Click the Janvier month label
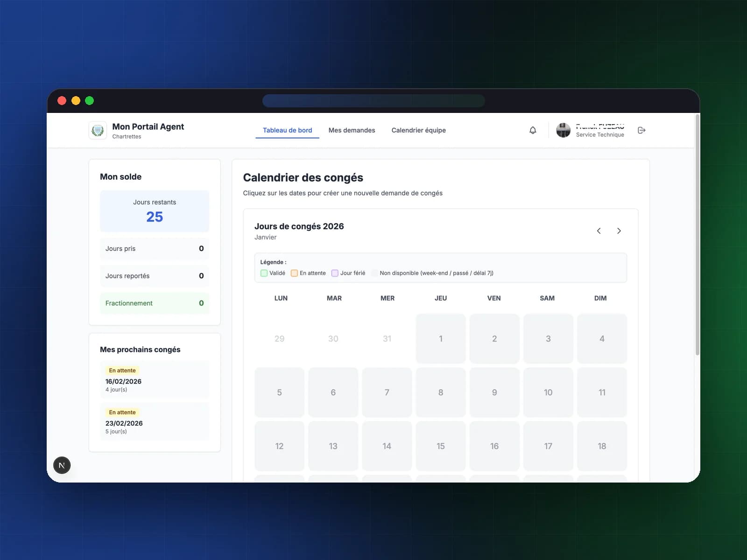Screen dimensions: 747x560 click(x=266, y=238)
